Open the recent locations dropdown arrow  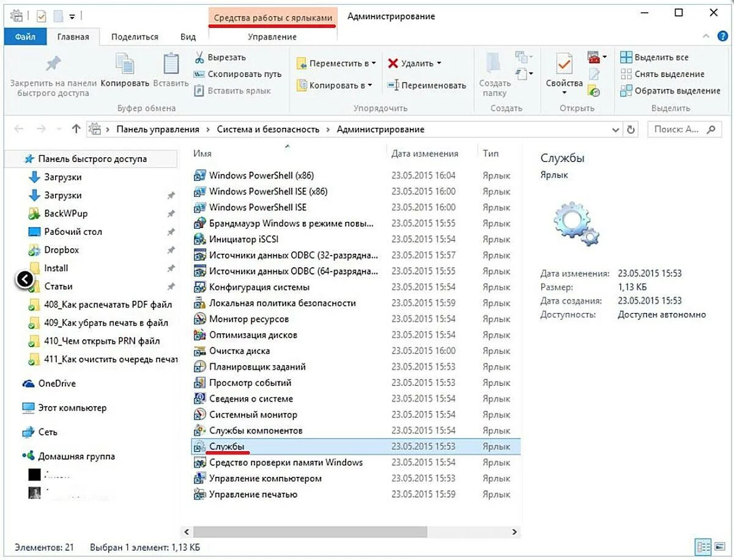59,130
